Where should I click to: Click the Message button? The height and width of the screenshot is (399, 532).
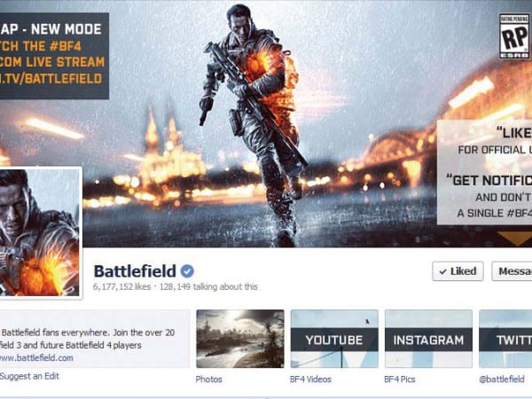(x=512, y=271)
